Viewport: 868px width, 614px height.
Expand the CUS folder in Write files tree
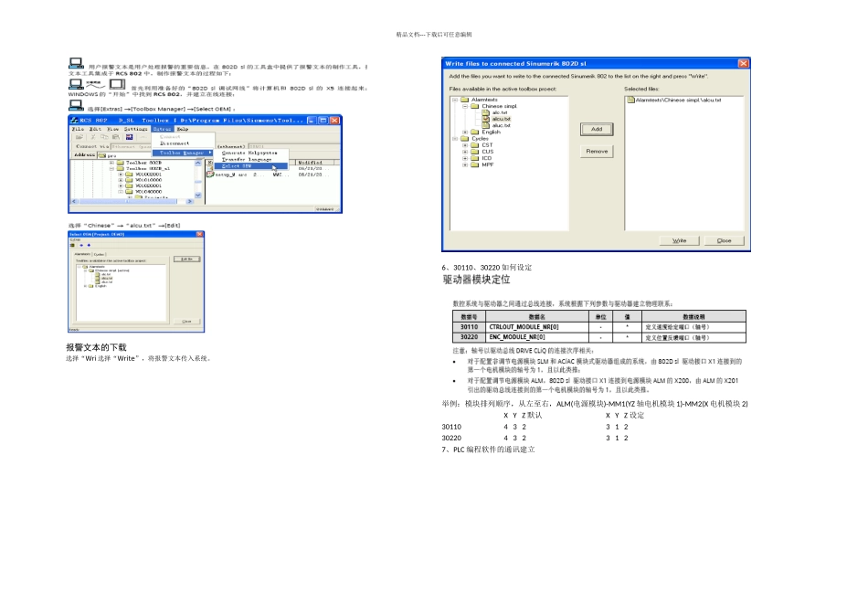click(465, 152)
